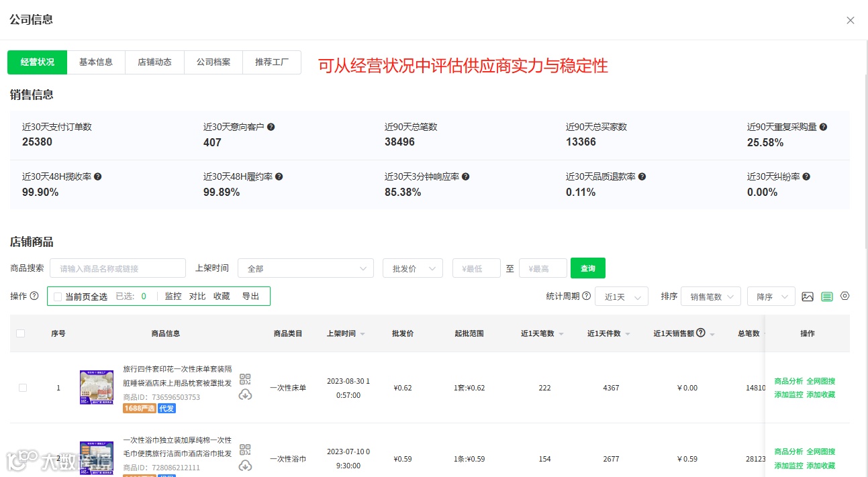Click 添加监控 for row 1 product
Image resolution: width=868 pixels, height=477 pixels.
[789, 394]
